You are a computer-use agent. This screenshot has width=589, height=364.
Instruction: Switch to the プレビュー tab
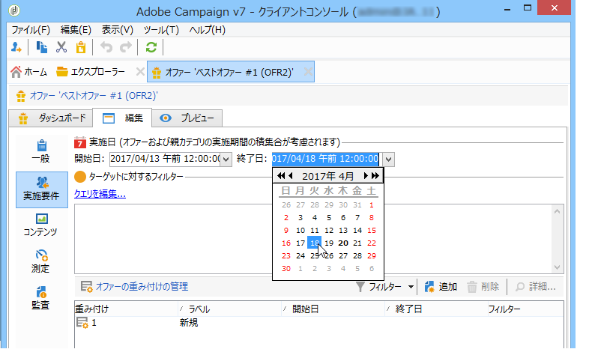187,118
